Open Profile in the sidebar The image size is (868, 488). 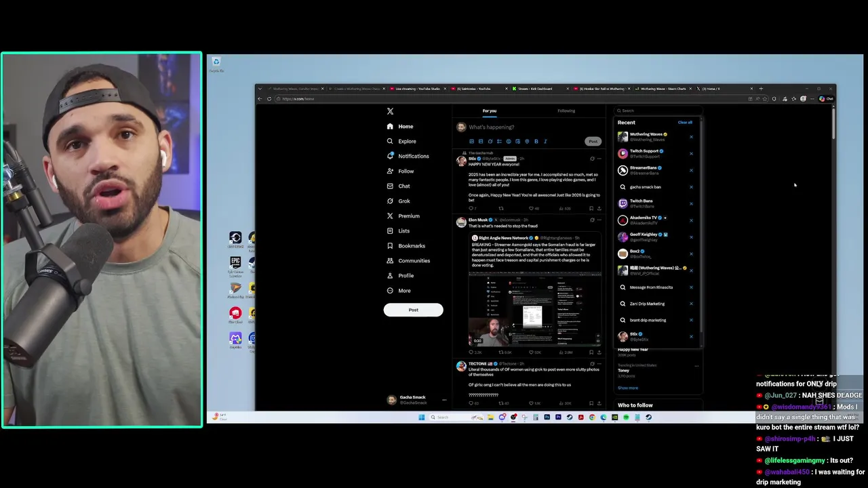click(400, 276)
